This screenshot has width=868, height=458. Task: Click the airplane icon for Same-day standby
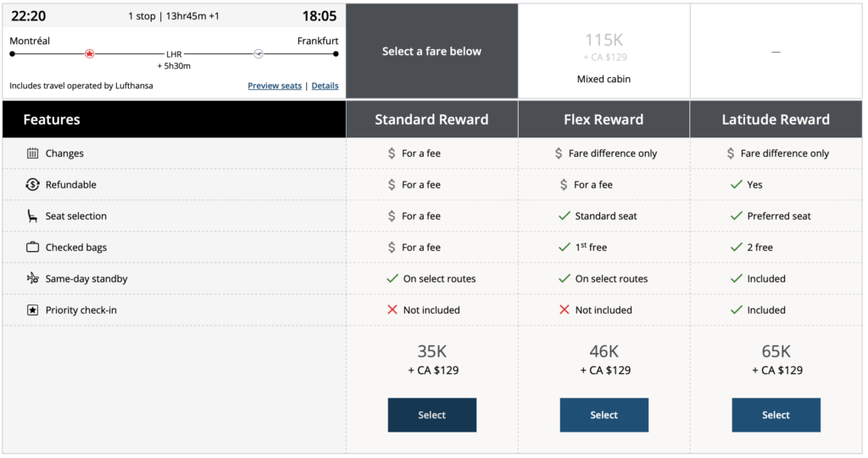click(32, 278)
